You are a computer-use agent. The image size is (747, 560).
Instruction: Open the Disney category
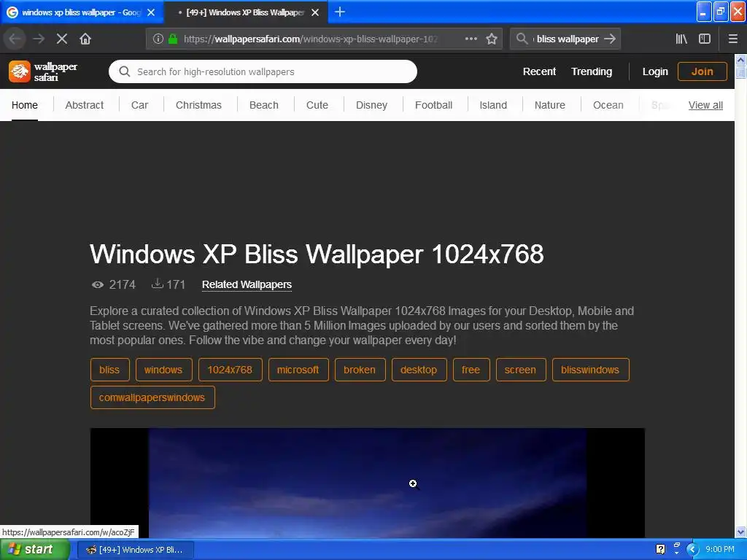(371, 105)
